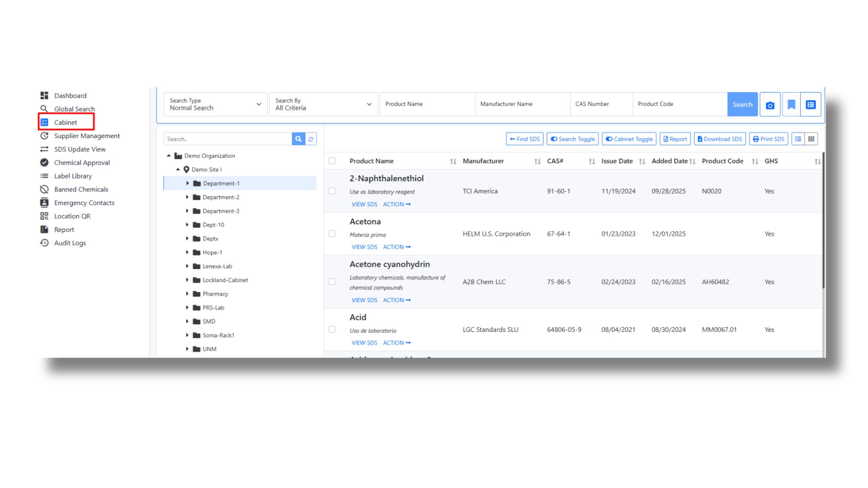Focus the Product Name search field
Viewport: 868px width, 488px height.
tap(427, 104)
